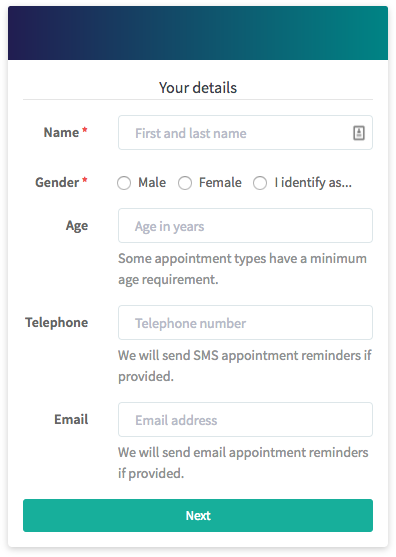Focus the 'Age in years' field

pos(245,226)
